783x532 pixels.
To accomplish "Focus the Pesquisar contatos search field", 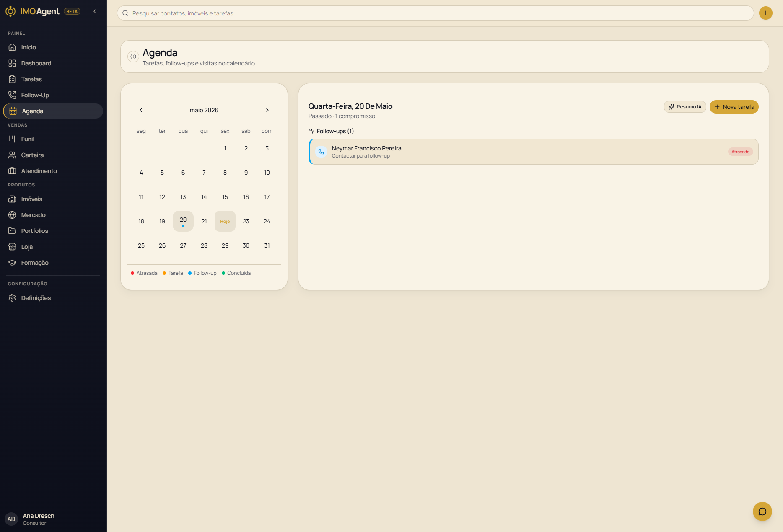I will click(435, 13).
